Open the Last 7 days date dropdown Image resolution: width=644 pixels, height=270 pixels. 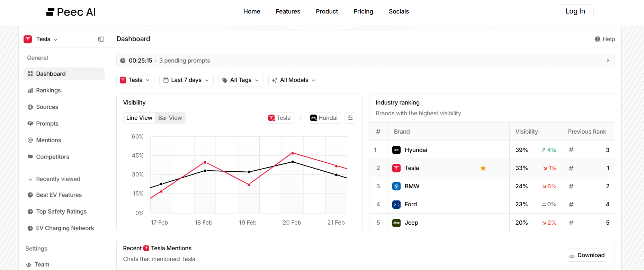(x=186, y=80)
